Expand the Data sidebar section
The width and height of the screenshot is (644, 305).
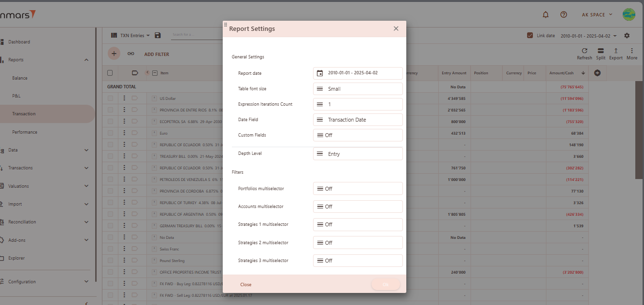tap(86, 150)
